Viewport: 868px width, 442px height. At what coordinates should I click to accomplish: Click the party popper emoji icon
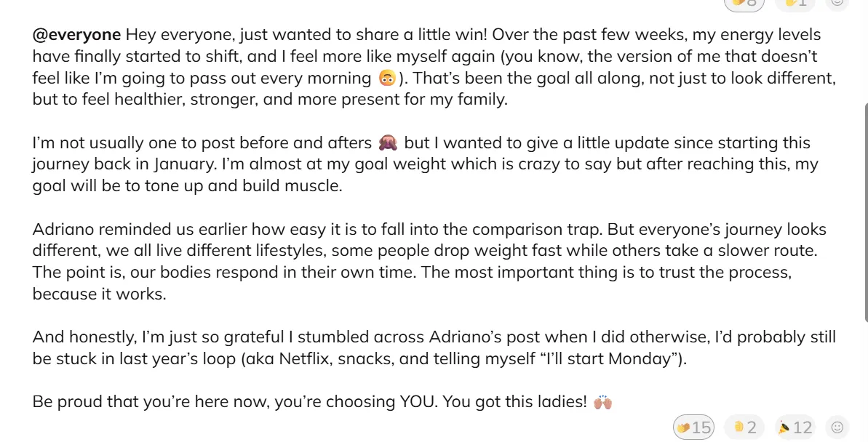(784, 427)
